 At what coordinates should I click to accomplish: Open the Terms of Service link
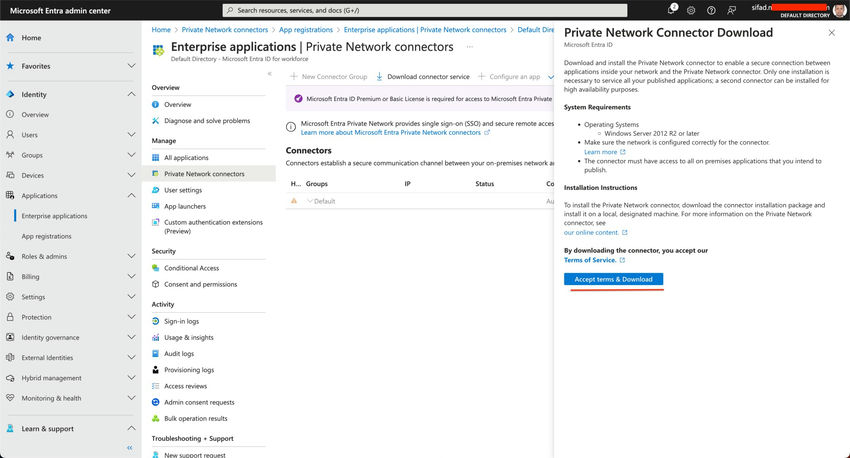click(x=589, y=260)
